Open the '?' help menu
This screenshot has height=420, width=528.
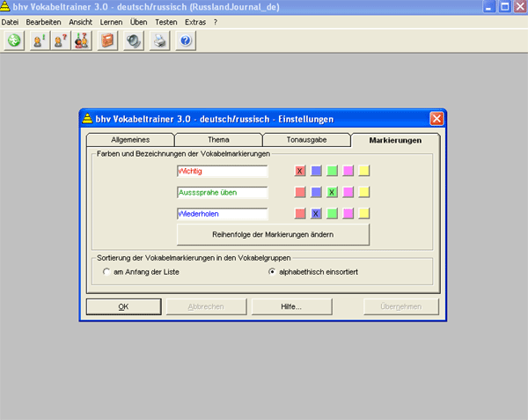(x=216, y=22)
